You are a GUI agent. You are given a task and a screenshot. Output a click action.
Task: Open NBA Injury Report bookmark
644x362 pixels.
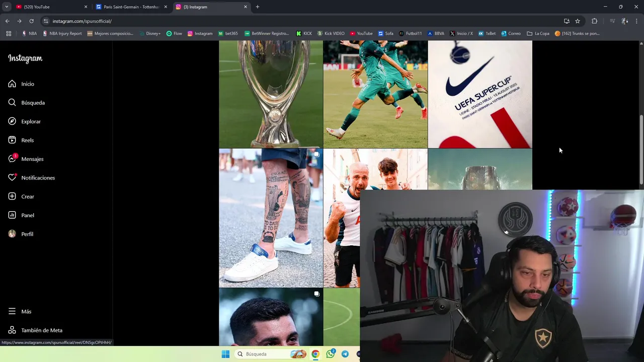(x=62, y=34)
